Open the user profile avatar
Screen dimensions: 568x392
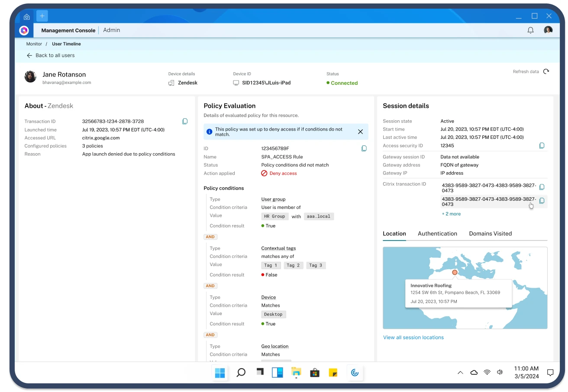point(548,30)
